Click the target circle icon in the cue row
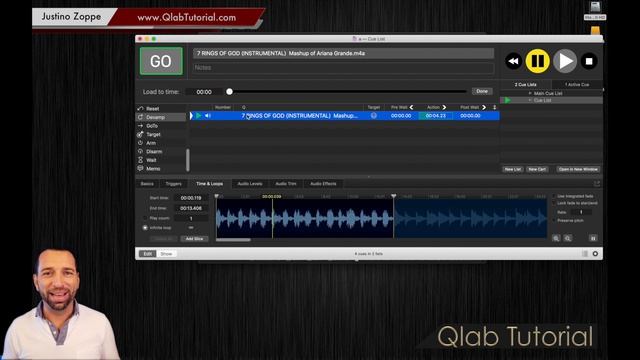 (373, 116)
